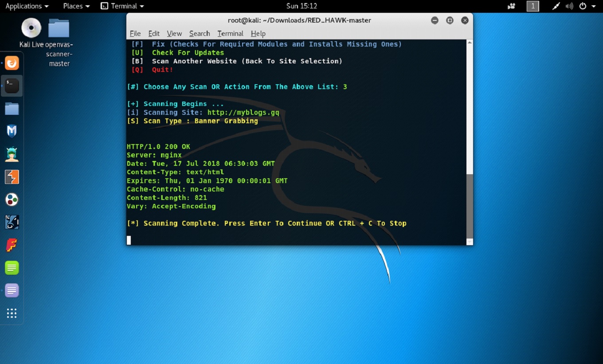
Task: Expand the Terminal app menu in top bar
Action: click(122, 6)
